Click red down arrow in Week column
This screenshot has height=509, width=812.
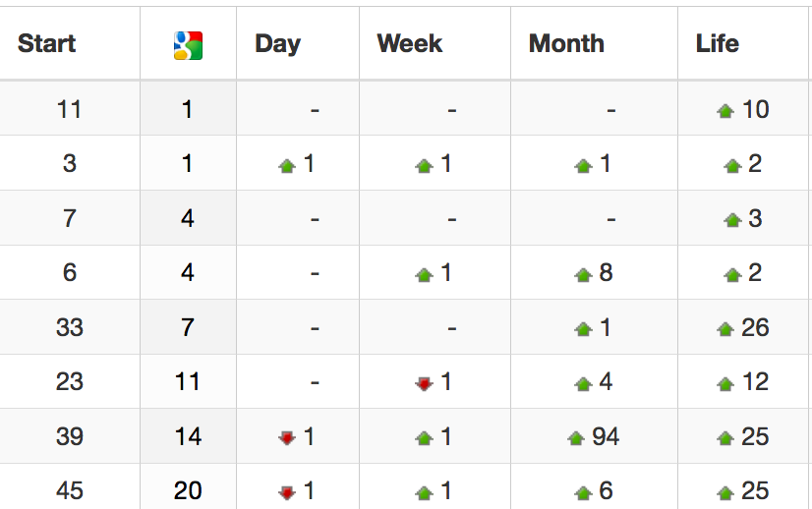424,383
